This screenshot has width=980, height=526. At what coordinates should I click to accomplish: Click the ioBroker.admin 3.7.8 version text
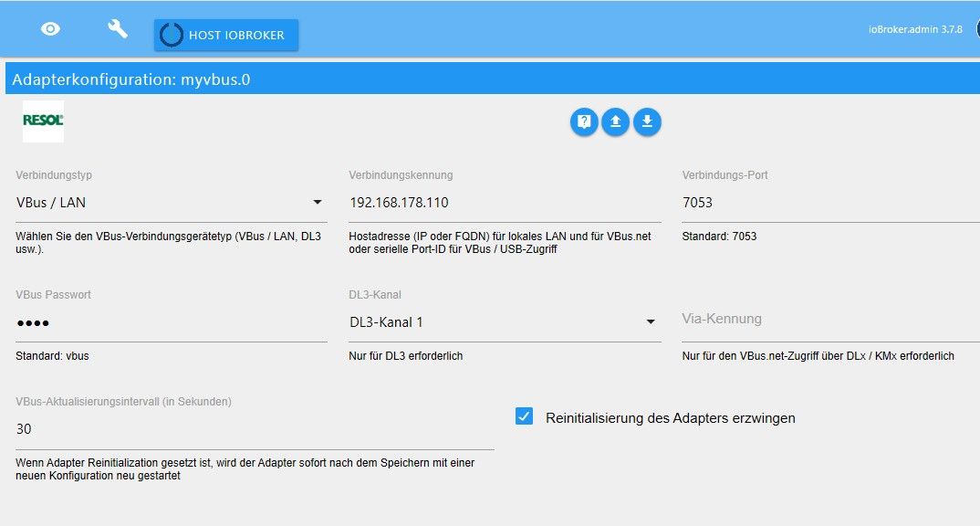point(915,29)
